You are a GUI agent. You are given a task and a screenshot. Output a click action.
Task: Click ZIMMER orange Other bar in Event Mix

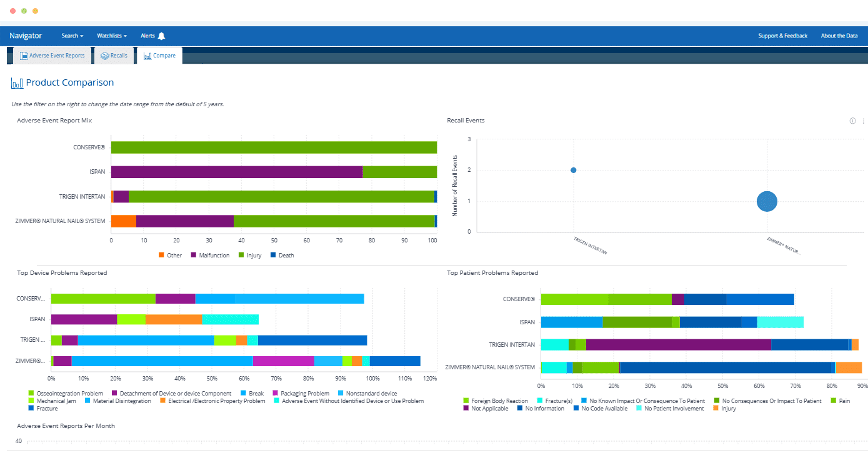pos(124,221)
